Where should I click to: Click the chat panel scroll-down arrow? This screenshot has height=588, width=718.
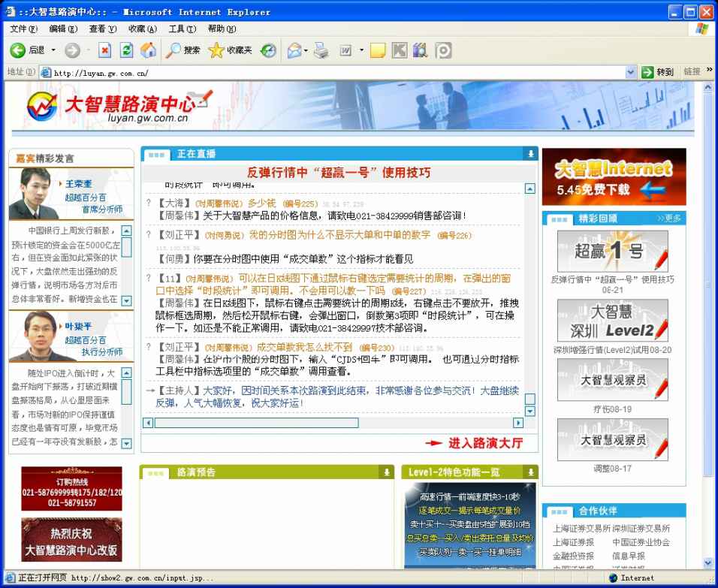point(529,411)
